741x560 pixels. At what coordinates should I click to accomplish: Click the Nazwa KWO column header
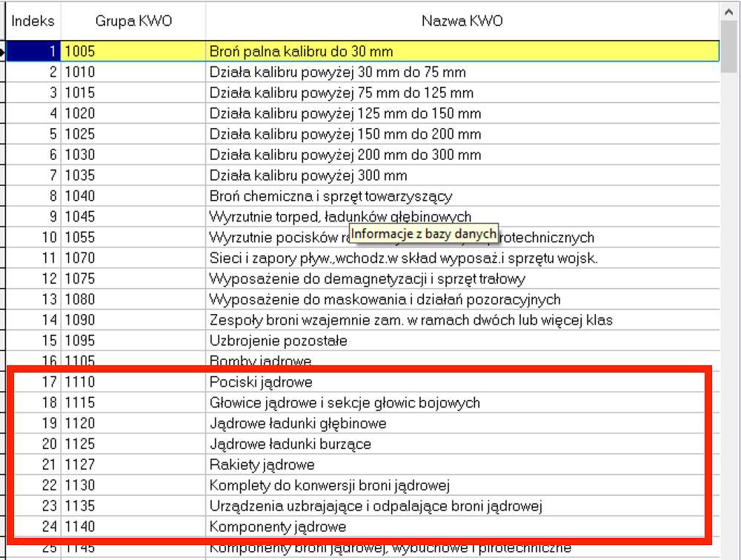click(462, 21)
